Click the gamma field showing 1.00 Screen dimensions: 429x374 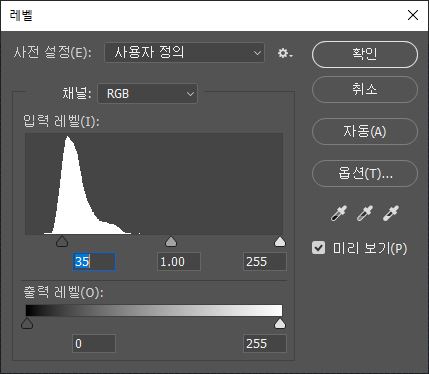pyautogui.click(x=179, y=262)
